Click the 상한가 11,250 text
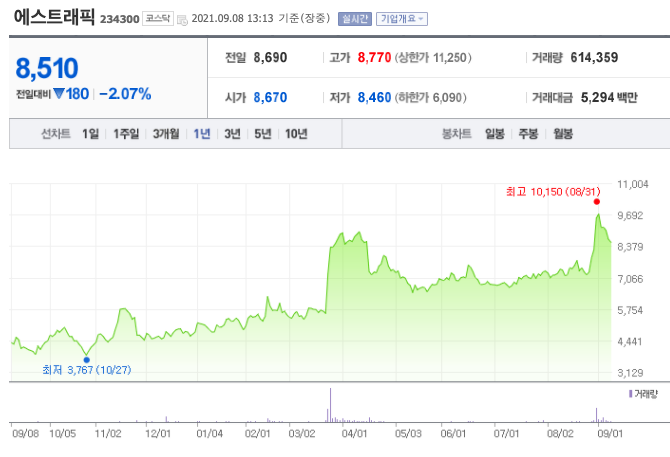Screen dimensions: 670x457 pyautogui.click(x=433, y=57)
